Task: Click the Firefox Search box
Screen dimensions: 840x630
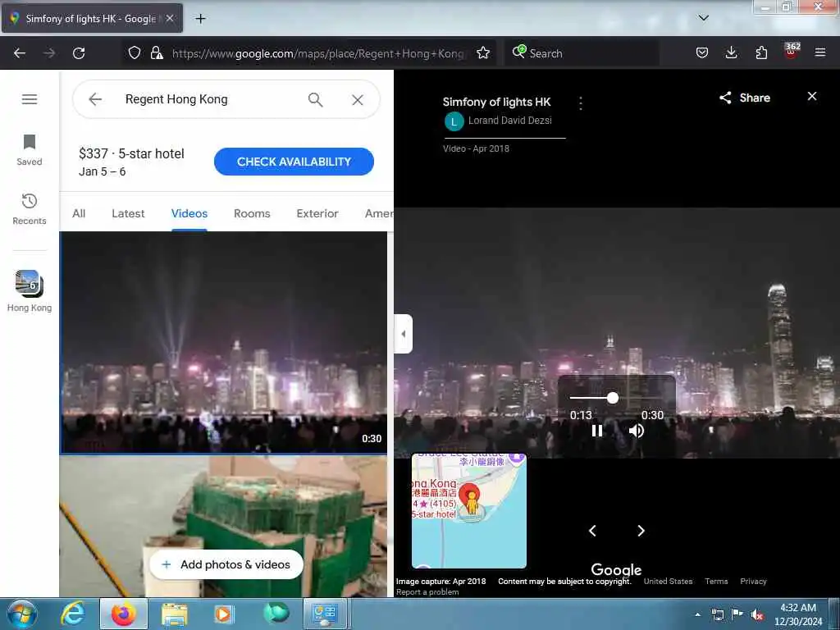Action: click(x=582, y=53)
